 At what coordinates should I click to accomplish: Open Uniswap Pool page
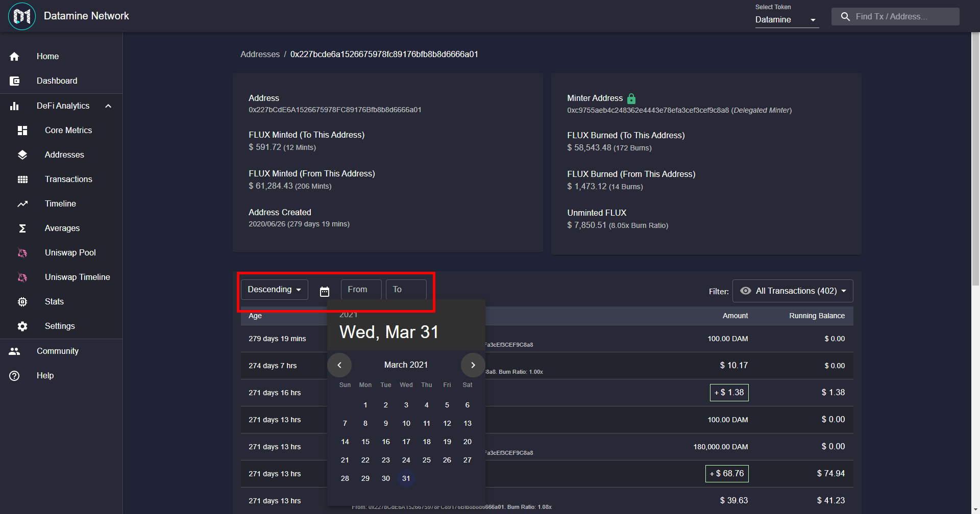tap(61, 253)
